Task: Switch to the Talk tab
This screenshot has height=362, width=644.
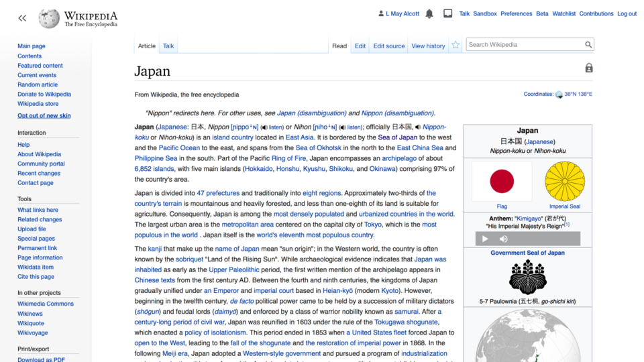Action: coord(168,46)
